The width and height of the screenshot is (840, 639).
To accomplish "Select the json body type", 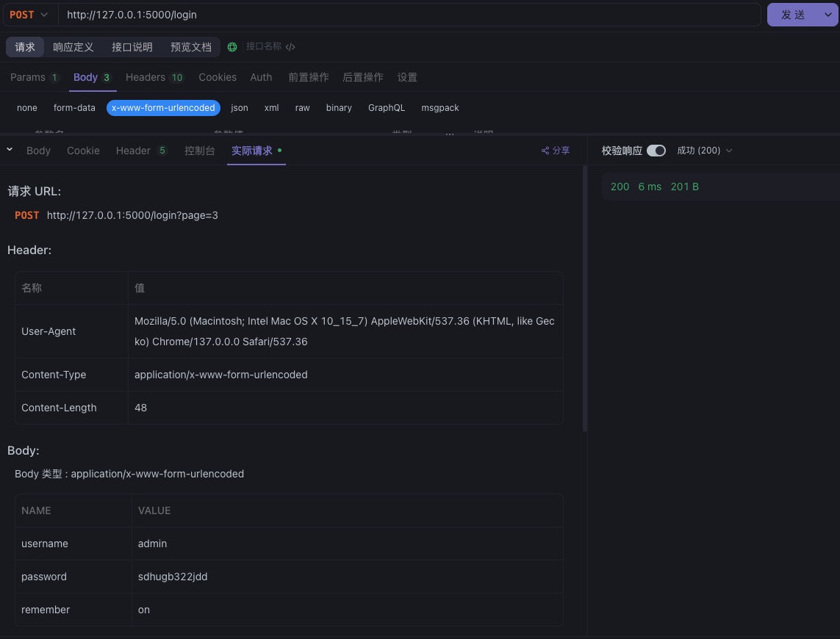I will 240,108.
